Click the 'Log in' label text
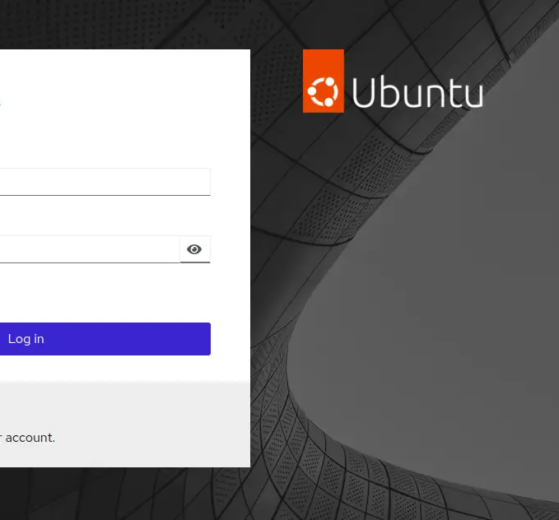 click(x=26, y=339)
